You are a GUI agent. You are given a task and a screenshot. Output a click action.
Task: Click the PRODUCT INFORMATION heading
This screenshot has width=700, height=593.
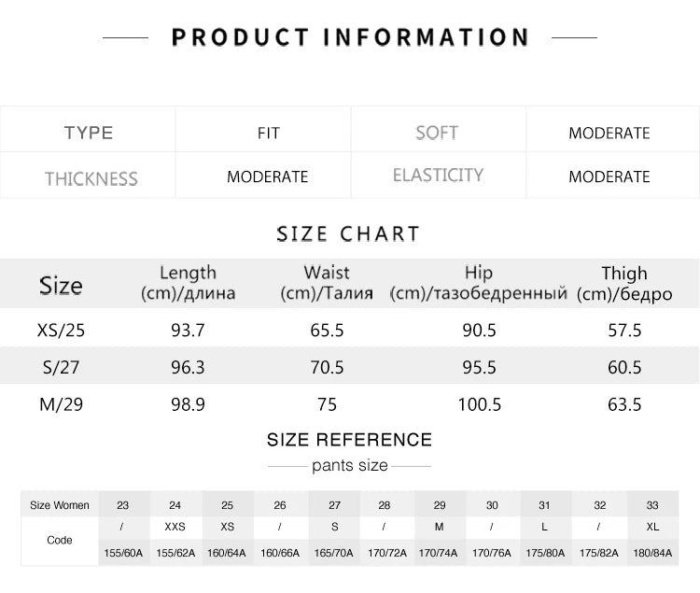(350, 37)
